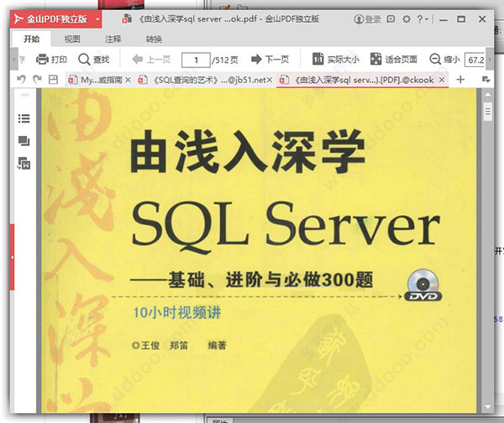
Task: Click the vertical scrollbar up arrow
Action: tap(487, 95)
